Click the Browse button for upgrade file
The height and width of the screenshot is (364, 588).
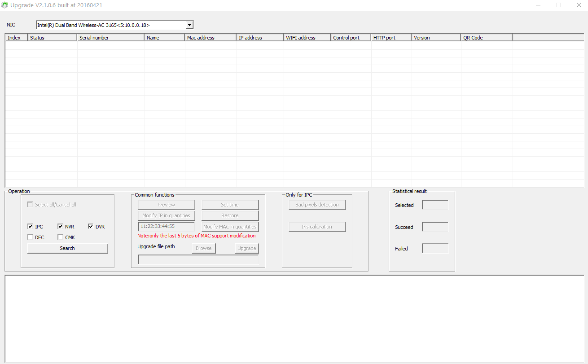[203, 248]
